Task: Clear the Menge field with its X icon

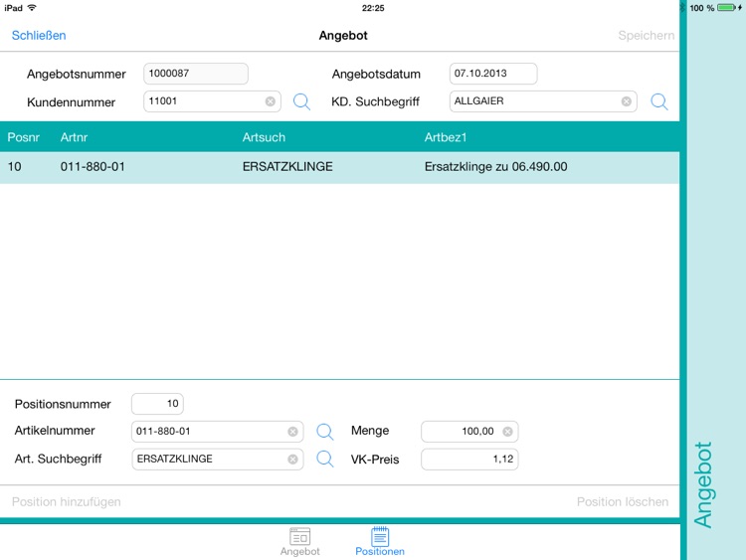Action: pos(507,432)
